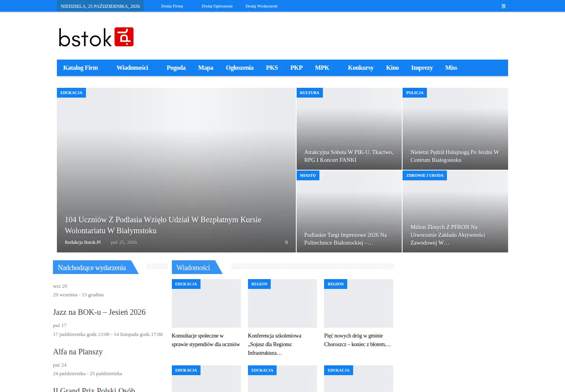Screen dimensions: 565x392
Task: Open the Pięć nowych dróg w gminie Choroszcz headline
Action: [x=358, y=340]
